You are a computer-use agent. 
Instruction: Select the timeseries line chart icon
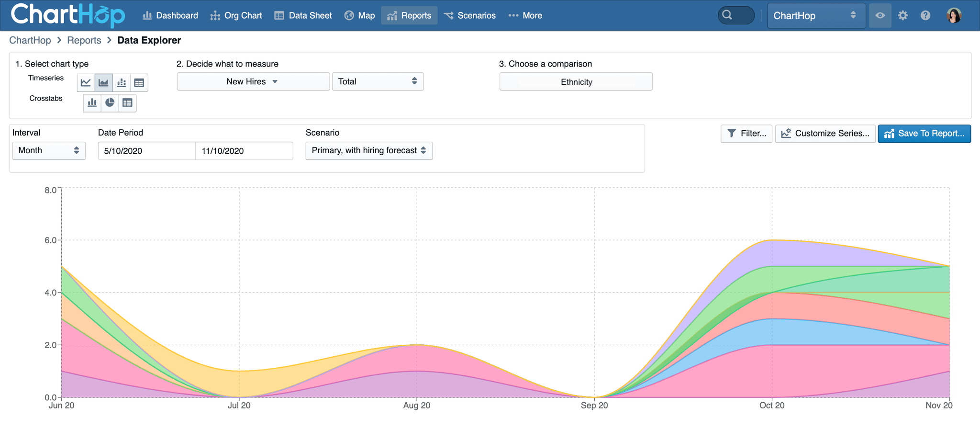(86, 83)
